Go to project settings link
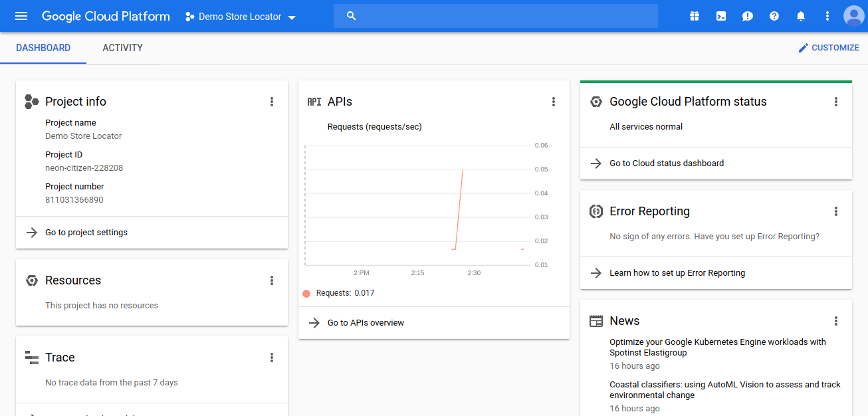Viewport: 868px width, 416px height. (86, 233)
